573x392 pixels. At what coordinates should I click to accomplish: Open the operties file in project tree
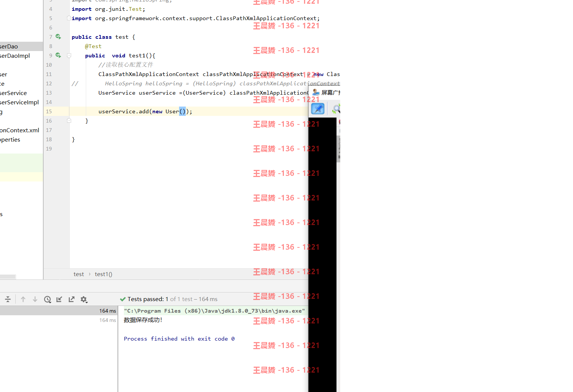click(x=10, y=139)
